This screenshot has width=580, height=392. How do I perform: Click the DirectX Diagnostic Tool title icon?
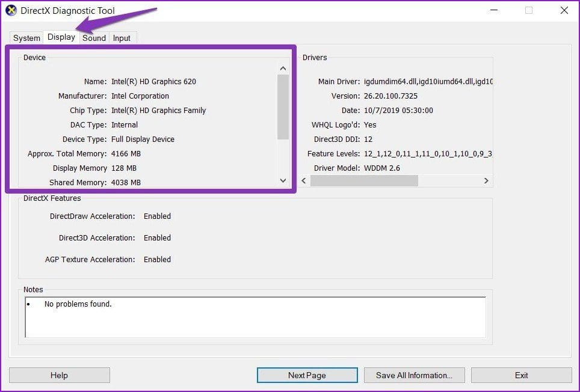[11, 10]
